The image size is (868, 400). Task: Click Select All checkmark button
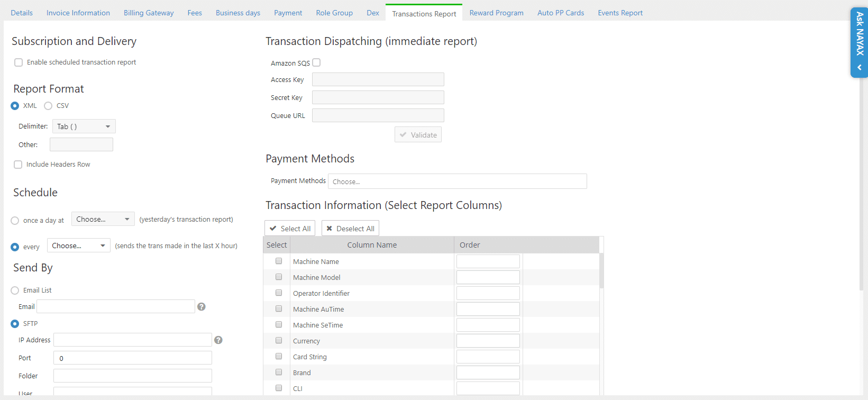[x=290, y=229]
